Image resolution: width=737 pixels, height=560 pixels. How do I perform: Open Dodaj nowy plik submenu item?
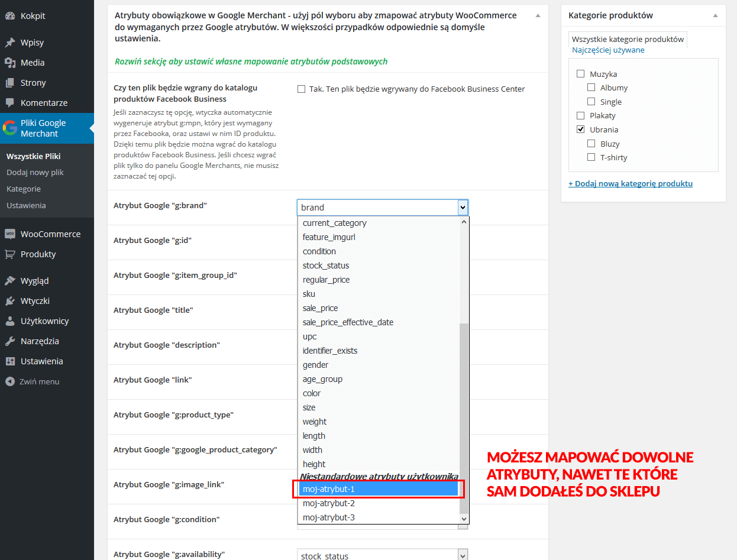pos(35,173)
